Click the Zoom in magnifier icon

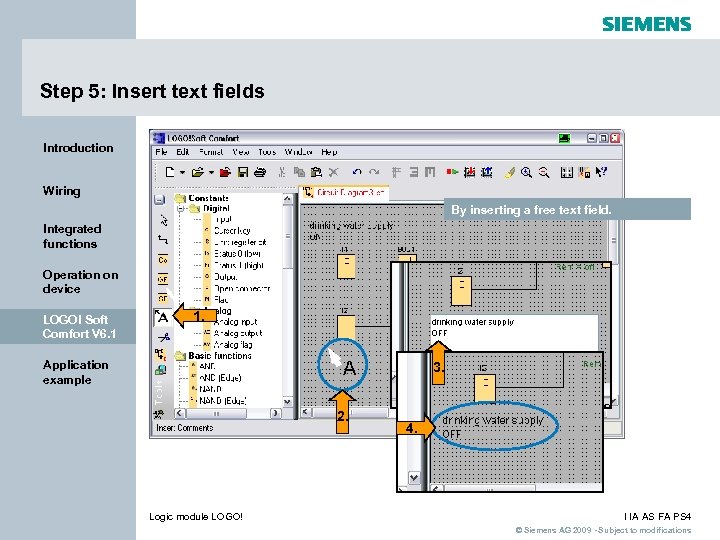point(527,173)
